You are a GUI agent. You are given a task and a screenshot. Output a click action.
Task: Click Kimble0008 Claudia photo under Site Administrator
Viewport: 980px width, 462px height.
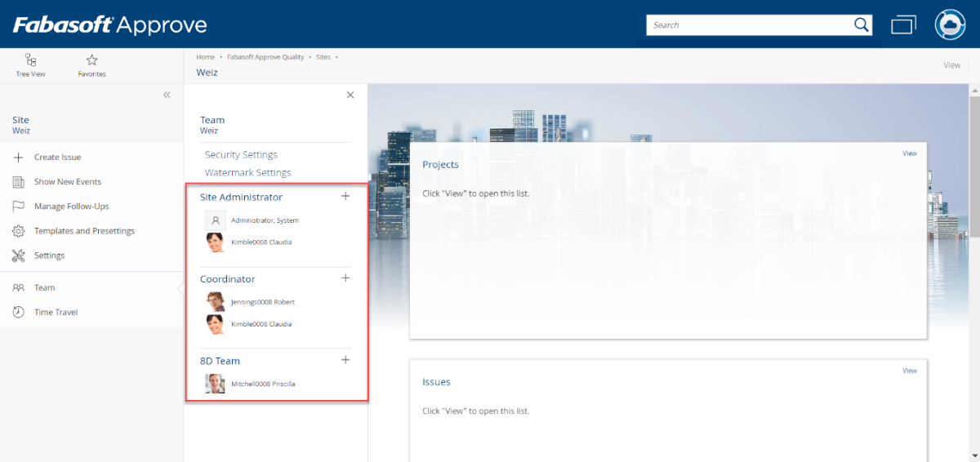[215, 242]
